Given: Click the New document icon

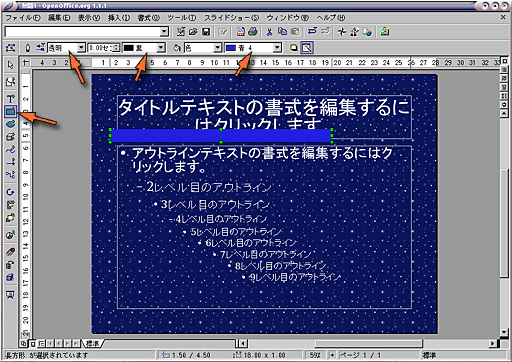Looking at the screenshot, I should tap(181, 32).
